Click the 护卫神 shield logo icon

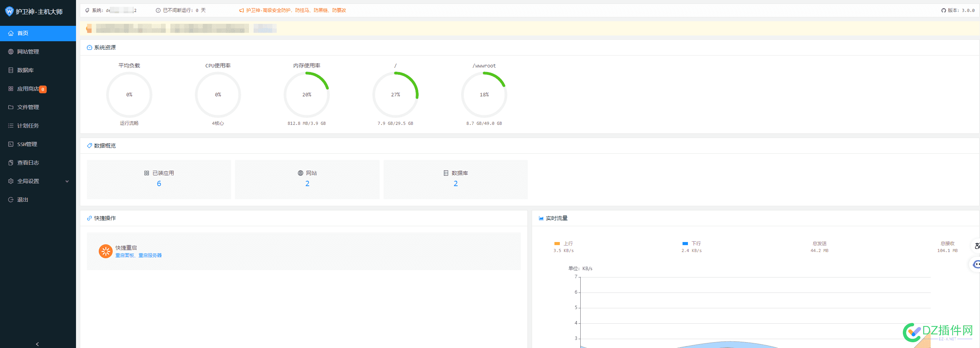9,12
